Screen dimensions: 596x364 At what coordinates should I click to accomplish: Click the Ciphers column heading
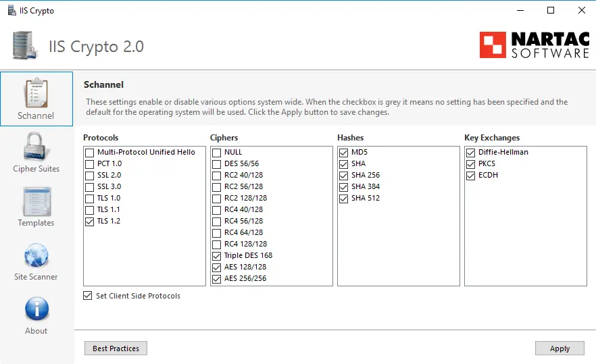tap(224, 138)
